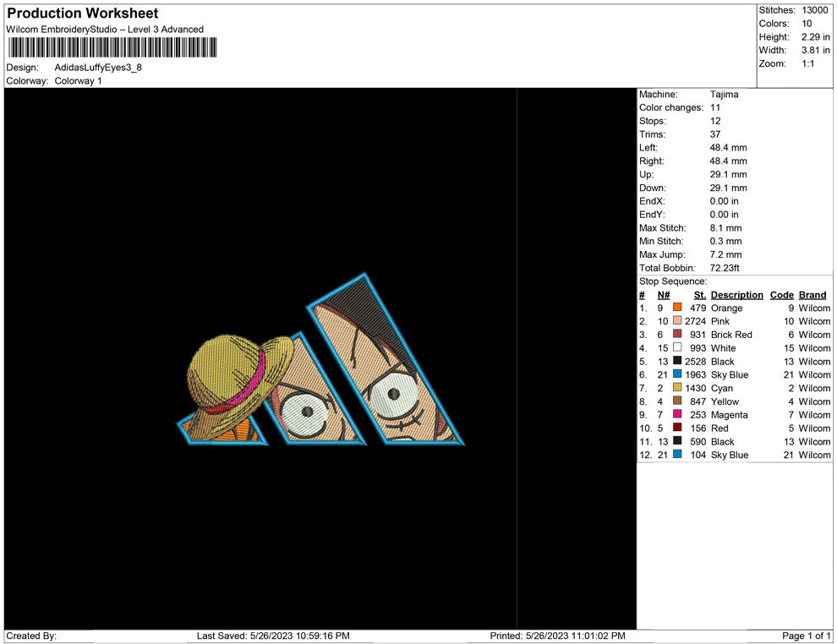The image size is (837, 644).
Task: Click the Orange color swatch in stop 1
Action: pyautogui.click(x=677, y=308)
